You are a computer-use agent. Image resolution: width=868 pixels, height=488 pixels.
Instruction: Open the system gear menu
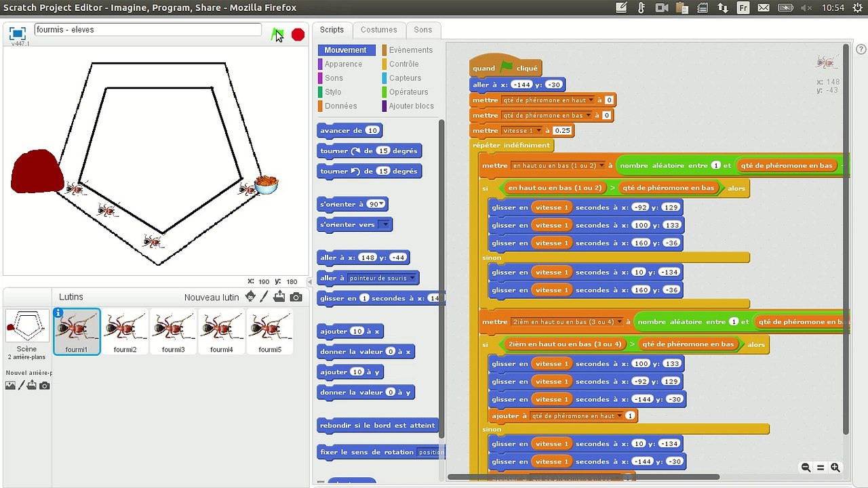[x=857, y=7]
